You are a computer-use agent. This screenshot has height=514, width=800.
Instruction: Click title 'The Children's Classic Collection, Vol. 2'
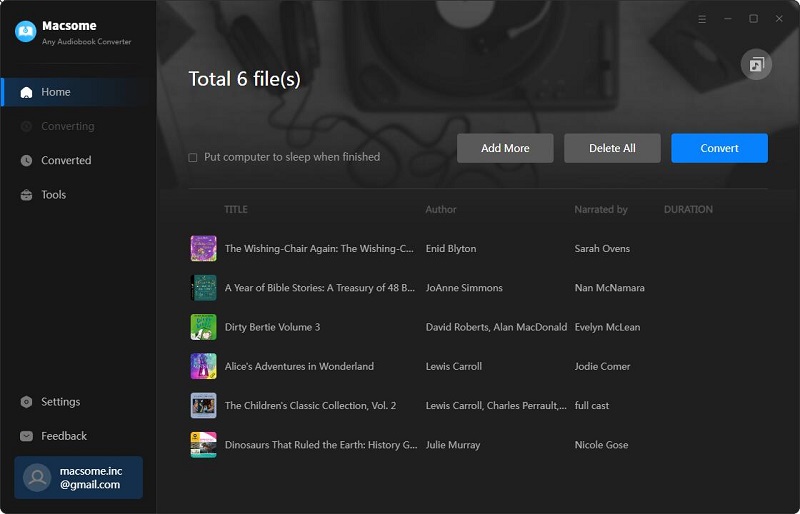tap(310, 406)
